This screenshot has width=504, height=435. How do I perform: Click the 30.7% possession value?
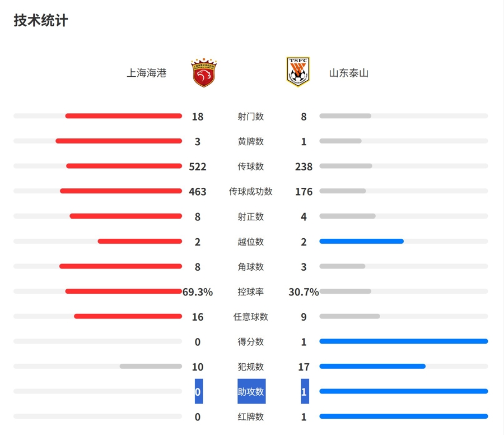click(x=304, y=292)
